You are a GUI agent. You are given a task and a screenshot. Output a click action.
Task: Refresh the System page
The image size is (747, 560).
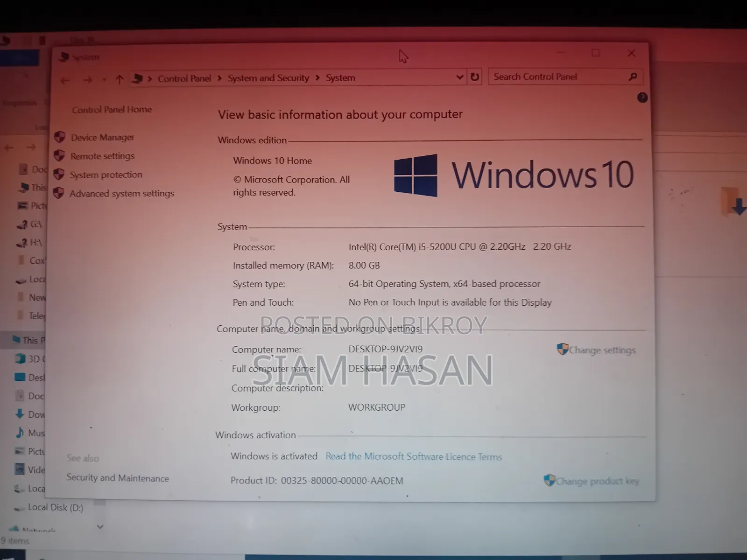[475, 77]
